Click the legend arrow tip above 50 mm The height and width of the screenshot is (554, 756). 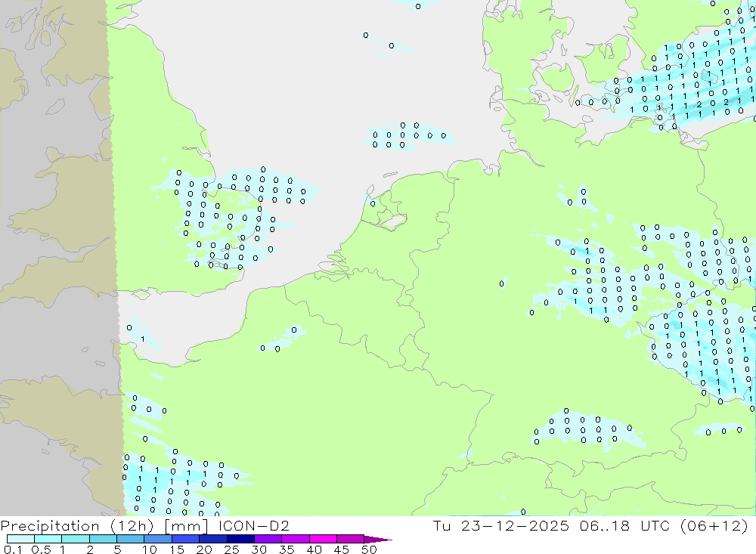tap(379, 539)
